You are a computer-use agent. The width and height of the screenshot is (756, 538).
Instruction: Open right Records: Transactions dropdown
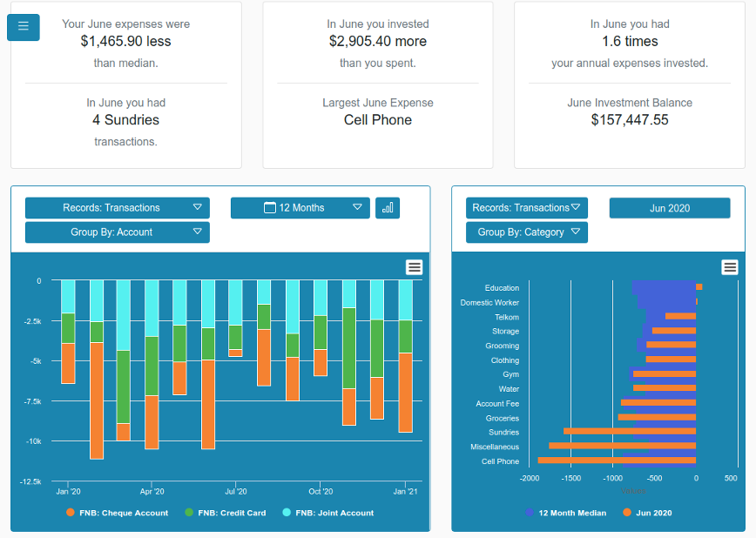[526, 208]
